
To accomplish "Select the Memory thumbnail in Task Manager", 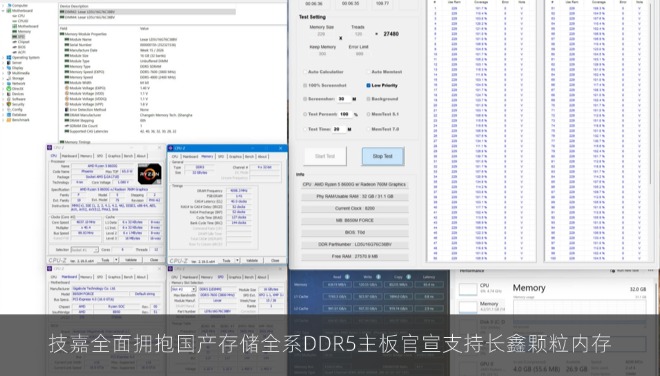I will coord(468,307).
